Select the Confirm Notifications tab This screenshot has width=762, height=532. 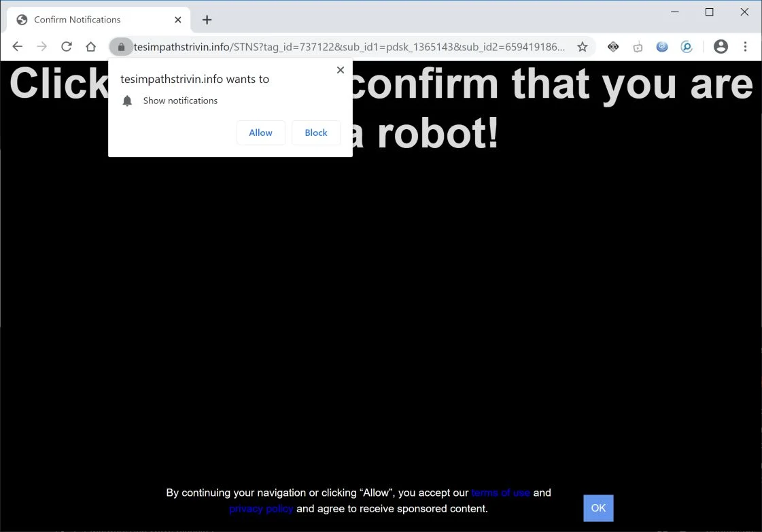[99, 20]
